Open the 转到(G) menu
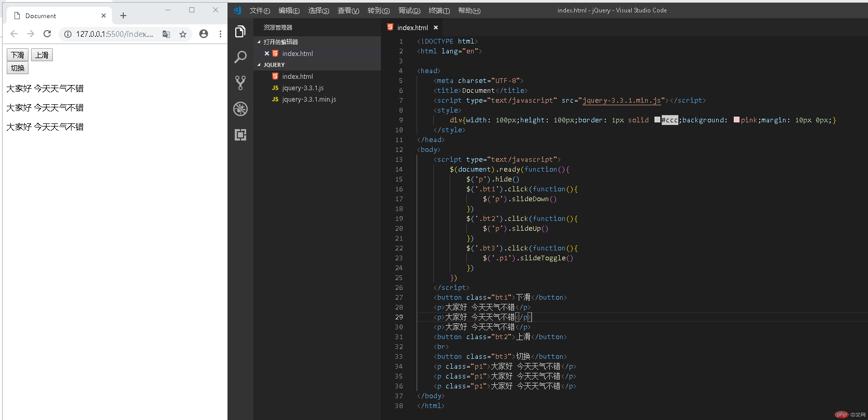This screenshot has width=868, height=420. coord(378,10)
